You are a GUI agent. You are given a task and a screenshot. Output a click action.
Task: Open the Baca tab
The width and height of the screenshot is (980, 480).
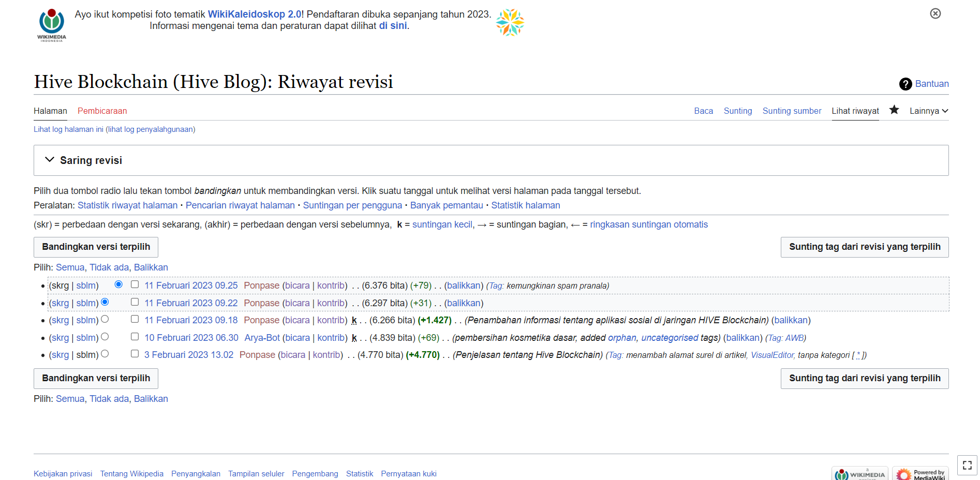703,111
